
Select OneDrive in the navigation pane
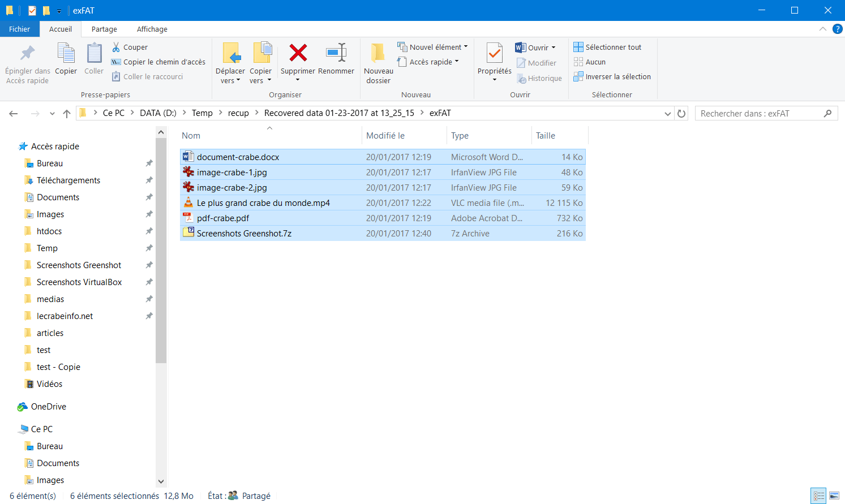(x=49, y=407)
